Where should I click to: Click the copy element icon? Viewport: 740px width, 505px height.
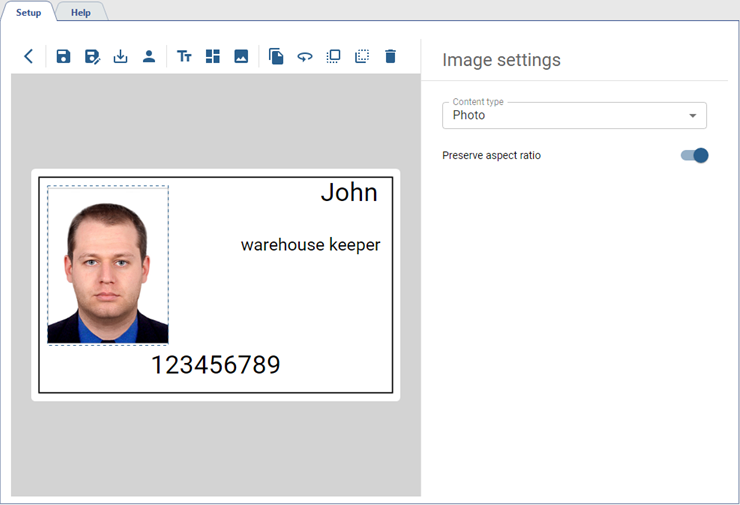click(276, 56)
